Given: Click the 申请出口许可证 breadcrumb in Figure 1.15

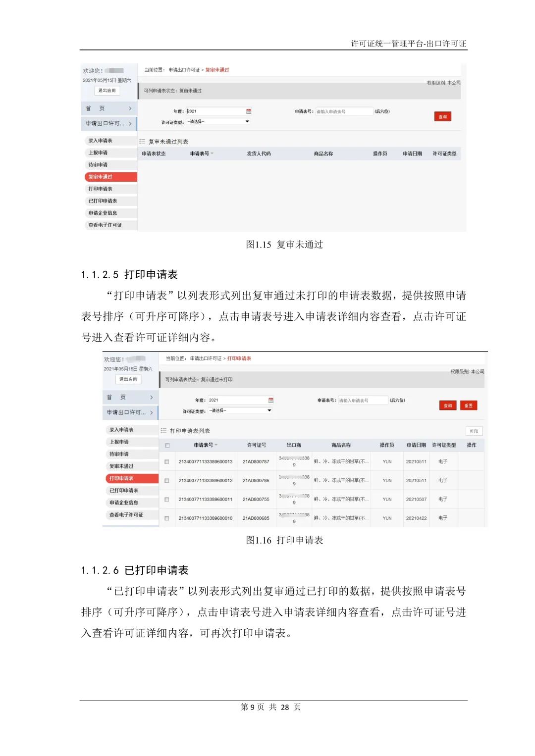Looking at the screenshot, I should click(x=184, y=70).
